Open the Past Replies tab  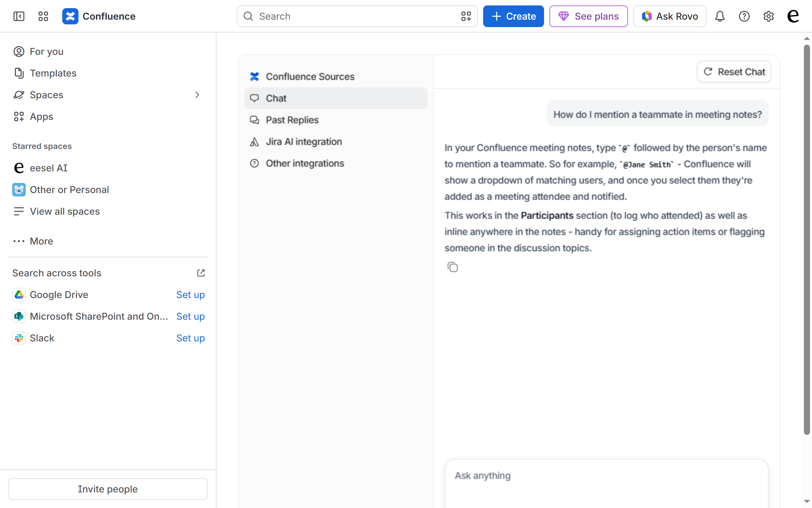click(336, 120)
